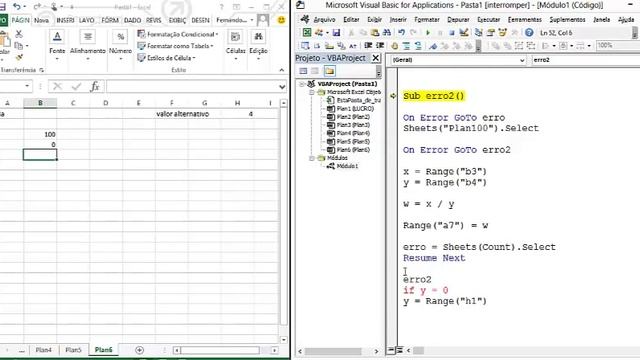The height and width of the screenshot is (360, 640).
Task: Click Project panel horizontal scrollbar right arrow
Action: pyautogui.click(x=376, y=351)
